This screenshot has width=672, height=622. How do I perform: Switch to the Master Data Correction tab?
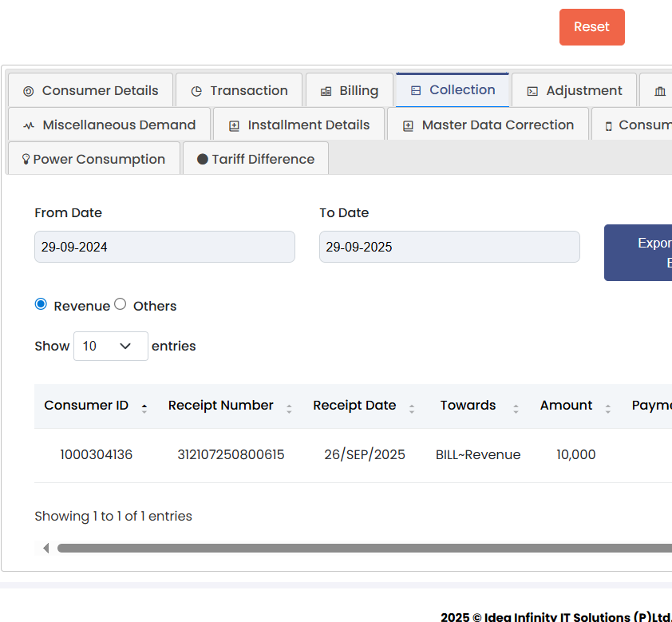pos(488,125)
